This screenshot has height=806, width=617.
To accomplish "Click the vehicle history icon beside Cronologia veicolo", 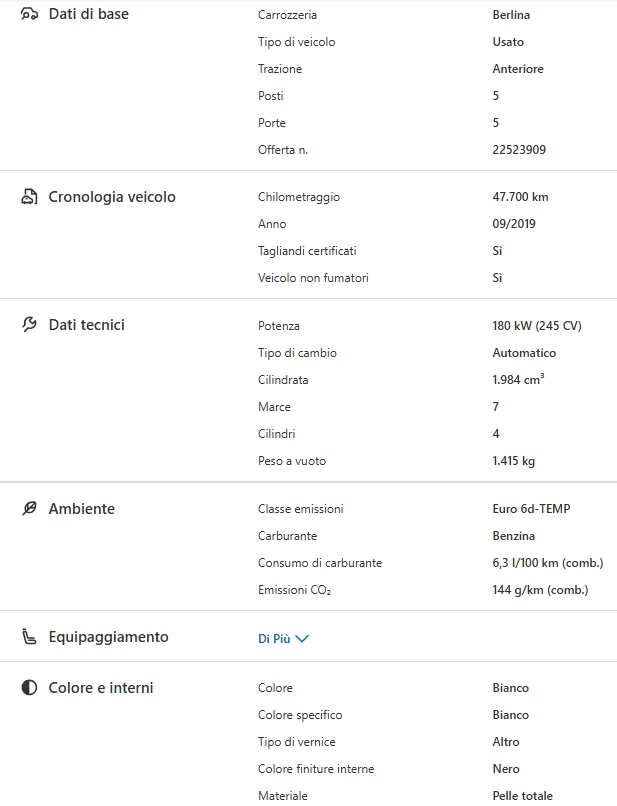I will (29, 197).
